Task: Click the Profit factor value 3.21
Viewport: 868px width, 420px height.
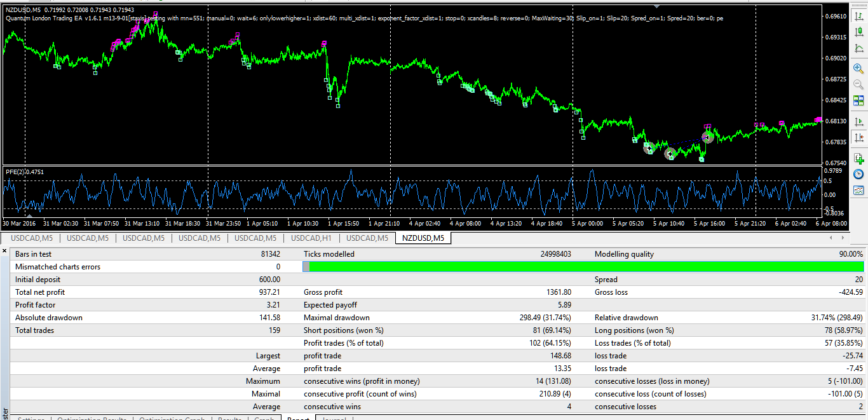Action: 274,305
